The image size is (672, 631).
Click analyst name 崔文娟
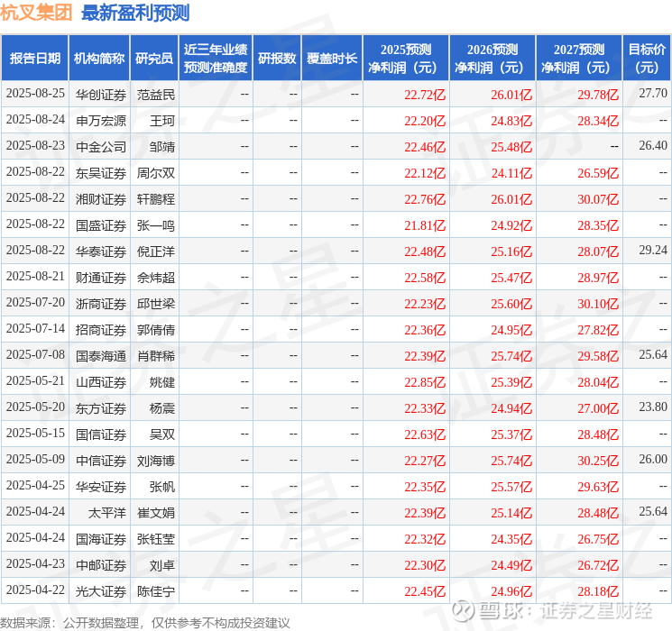(156, 513)
